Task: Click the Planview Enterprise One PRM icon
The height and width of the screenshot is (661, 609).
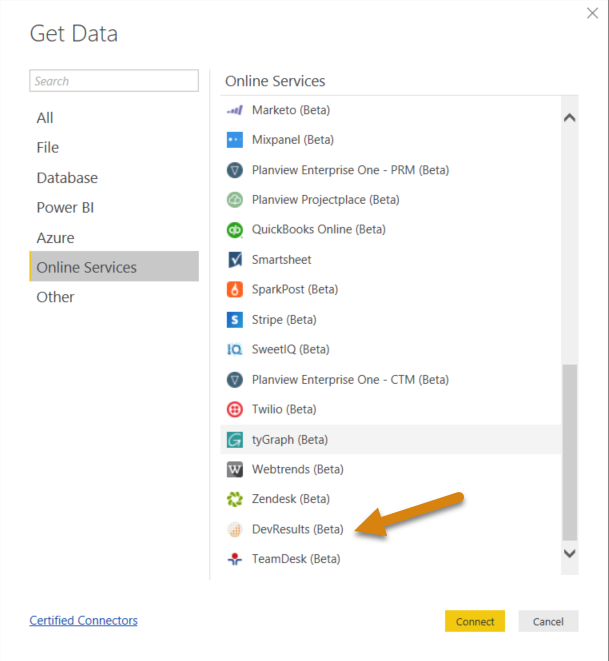Action: coord(235,170)
